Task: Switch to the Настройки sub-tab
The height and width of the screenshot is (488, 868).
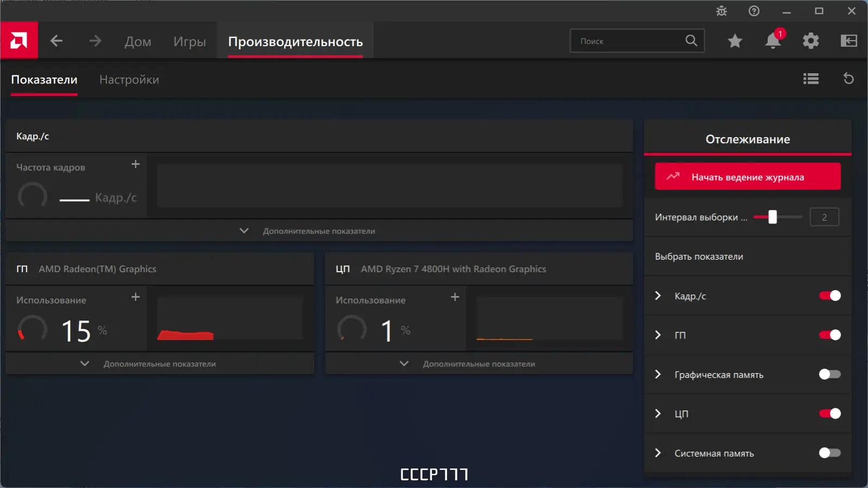Action: 129,80
